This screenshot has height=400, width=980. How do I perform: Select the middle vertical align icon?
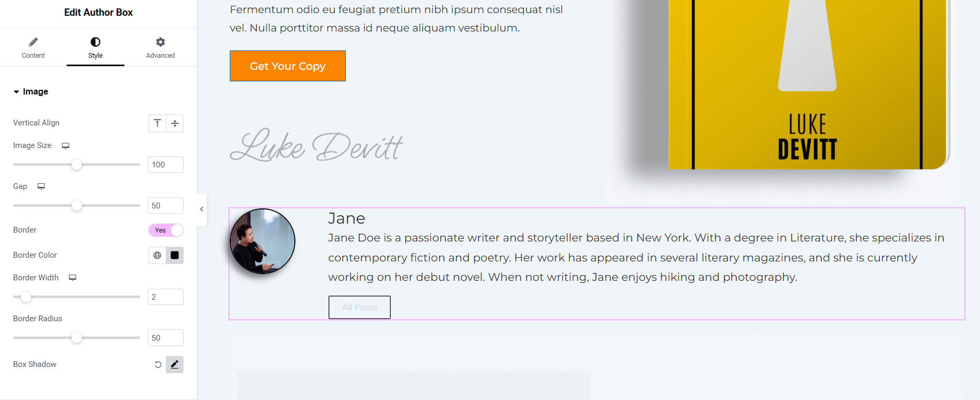point(175,123)
